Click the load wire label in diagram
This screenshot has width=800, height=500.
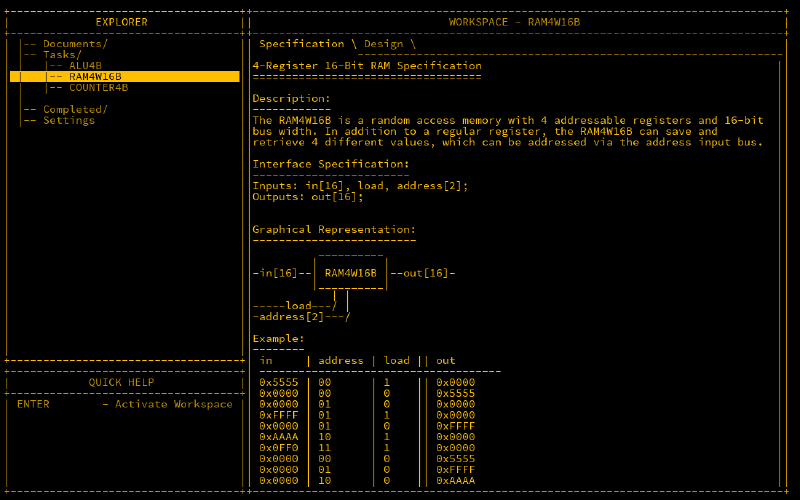click(298, 306)
